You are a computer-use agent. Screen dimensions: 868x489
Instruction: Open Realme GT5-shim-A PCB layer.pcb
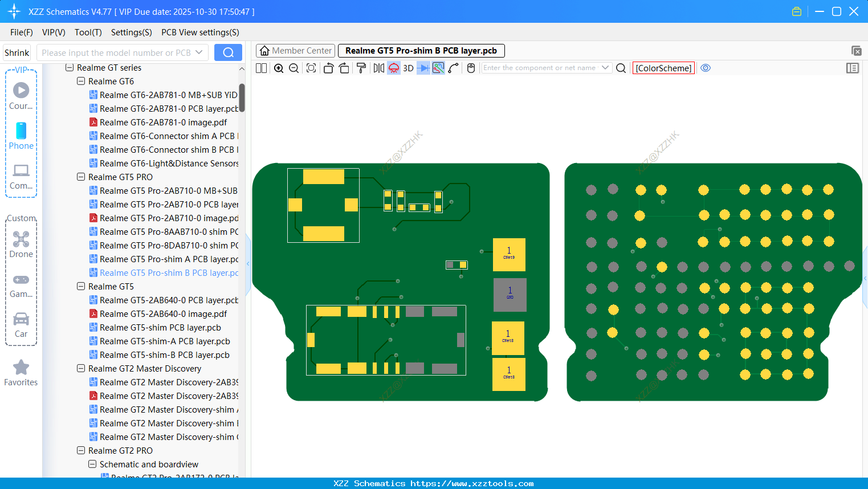pos(160,341)
